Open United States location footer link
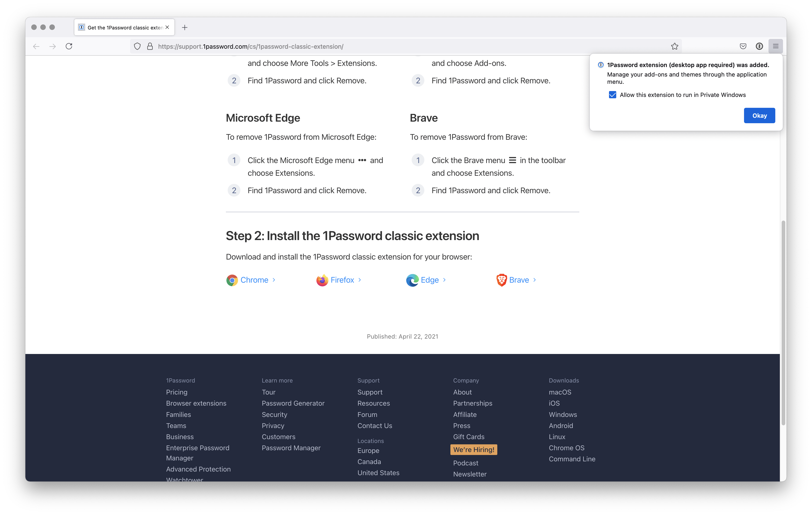The height and width of the screenshot is (515, 812). click(x=378, y=473)
